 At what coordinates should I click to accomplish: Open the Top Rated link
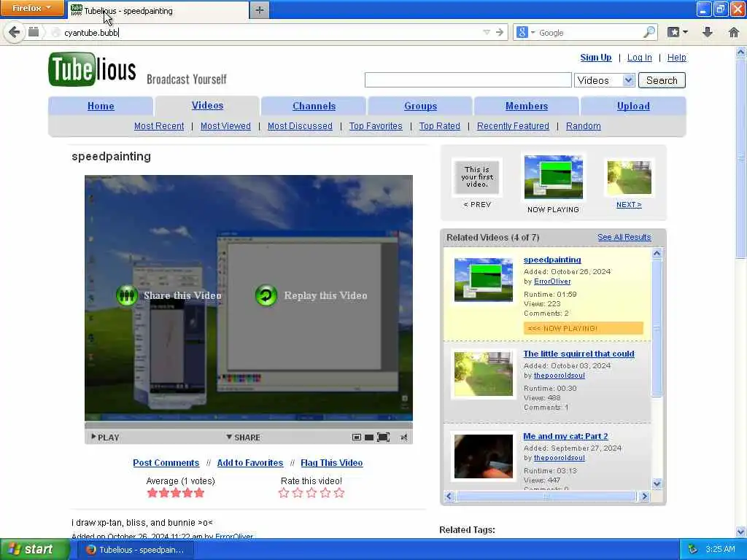pos(439,126)
